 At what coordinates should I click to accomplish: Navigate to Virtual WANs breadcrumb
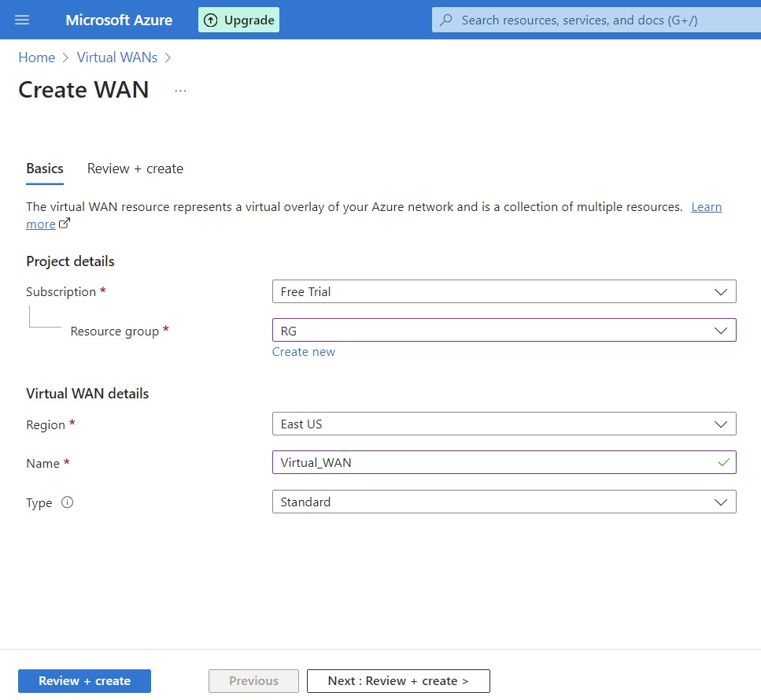pos(117,57)
